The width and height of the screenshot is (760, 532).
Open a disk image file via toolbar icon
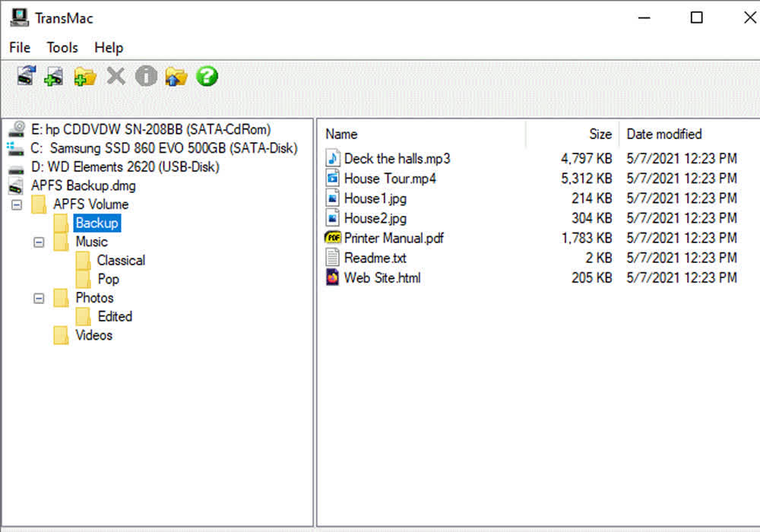pyautogui.click(x=53, y=76)
